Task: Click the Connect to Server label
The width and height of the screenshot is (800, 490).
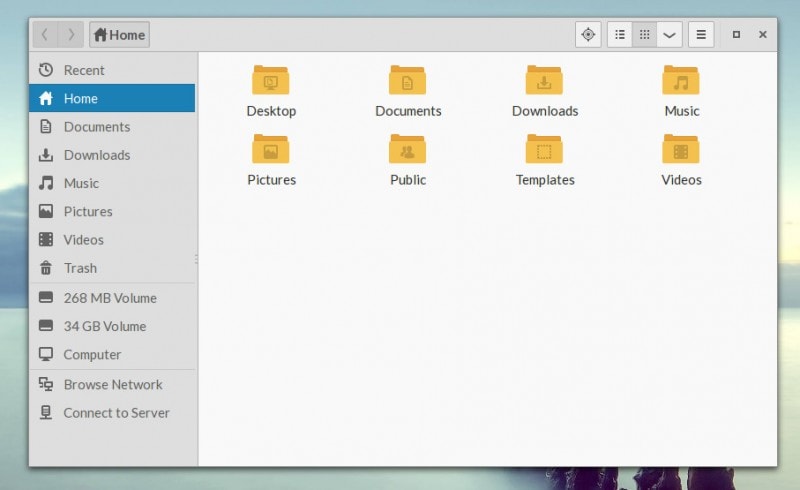Action: pyautogui.click(x=116, y=413)
